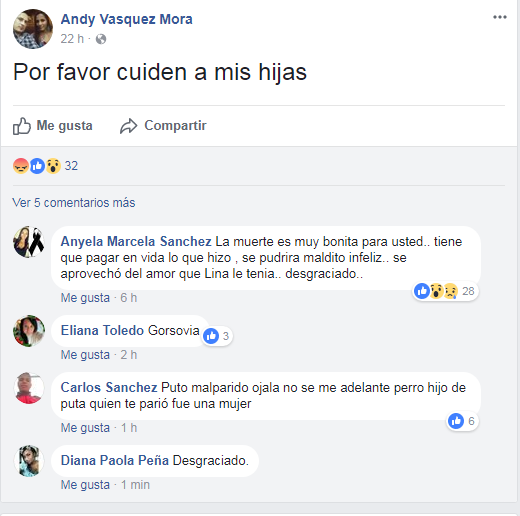Click Andy Vasquez Mora profile picture
Image resolution: width=520 pixels, height=516 pixels.
(33, 29)
